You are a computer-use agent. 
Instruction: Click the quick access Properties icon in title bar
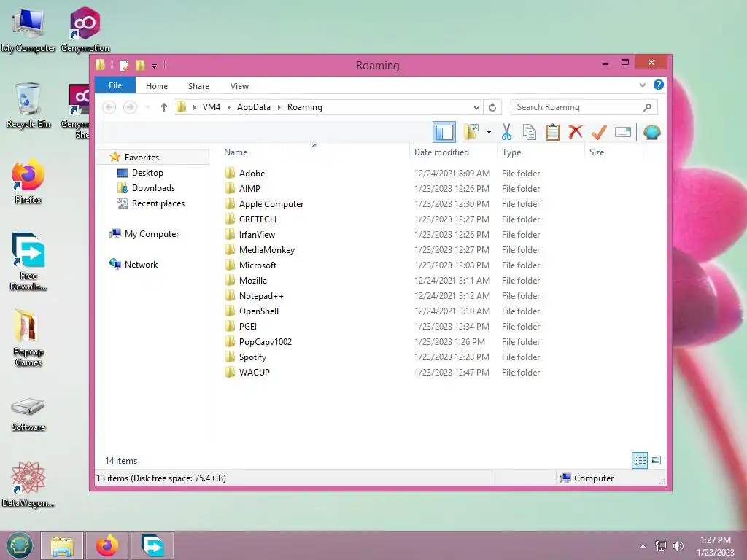(124, 65)
